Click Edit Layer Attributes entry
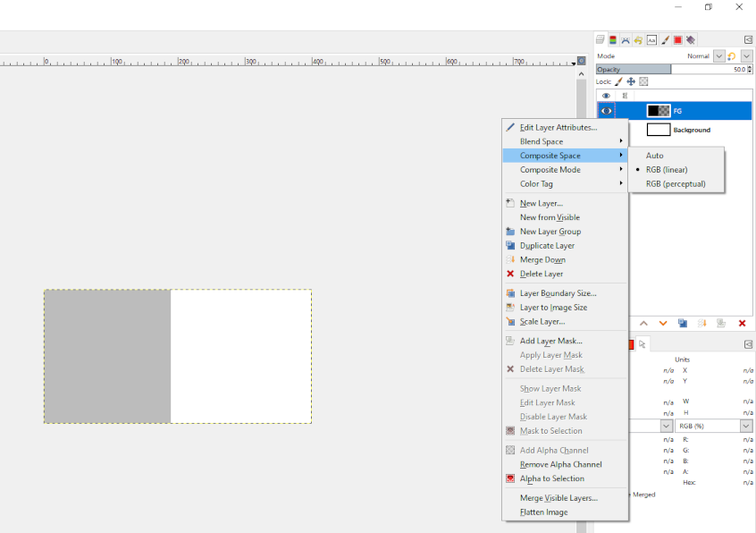Viewport: 756px width, 533px height. [558, 128]
